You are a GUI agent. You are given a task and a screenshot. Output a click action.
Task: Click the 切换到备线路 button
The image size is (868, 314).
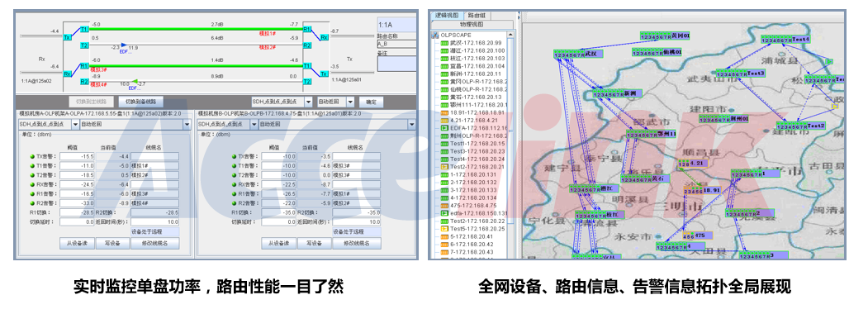point(140,102)
